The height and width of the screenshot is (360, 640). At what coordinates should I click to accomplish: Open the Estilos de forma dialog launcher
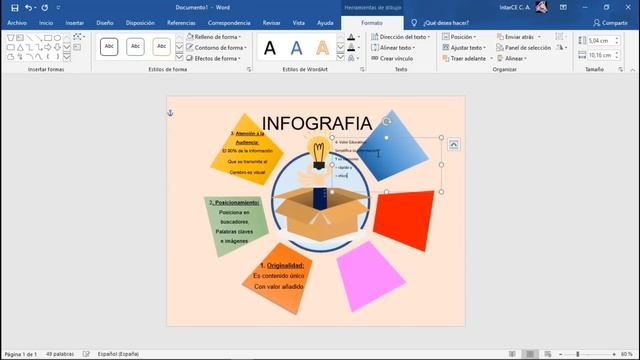click(249, 69)
